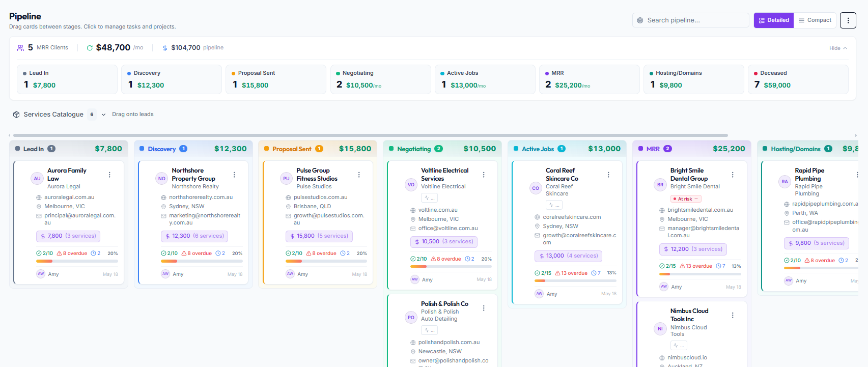Open Pulse's 15,800 services badge

pyautogui.click(x=319, y=236)
